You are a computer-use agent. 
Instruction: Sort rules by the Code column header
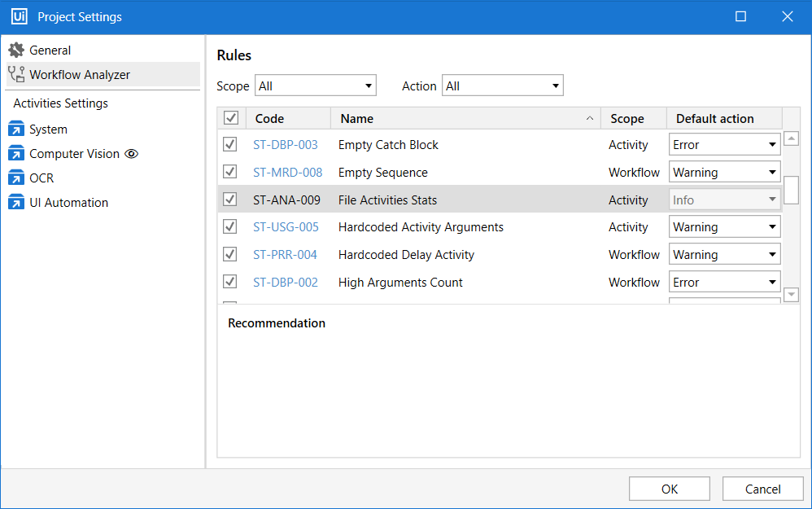[x=288, y=119]
